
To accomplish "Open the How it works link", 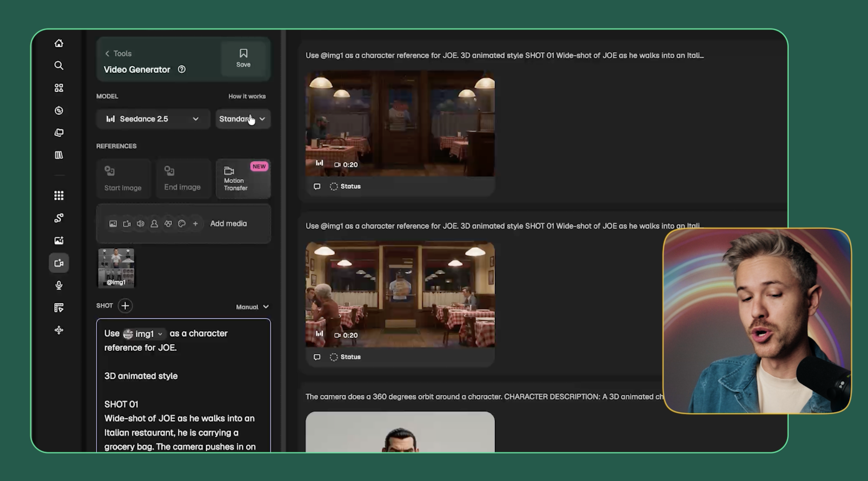I will 247,96.
